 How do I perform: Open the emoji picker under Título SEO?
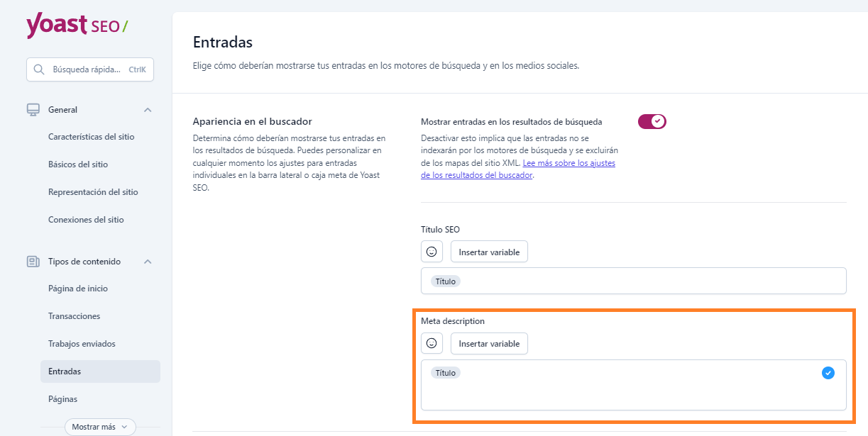click(432, 251)
